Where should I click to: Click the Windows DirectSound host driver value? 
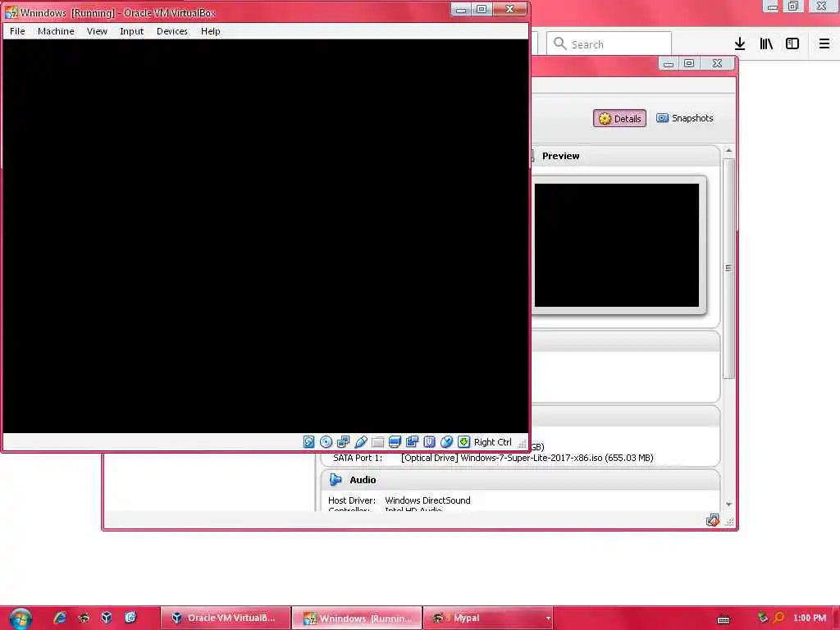[x=427, y=500]
